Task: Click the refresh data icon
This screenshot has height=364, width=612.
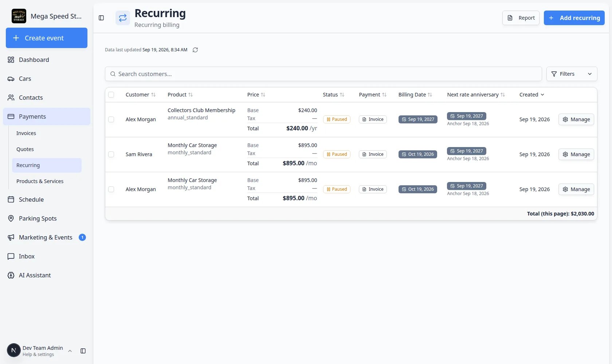Action: pyautogui.click(x=195, y=50)
